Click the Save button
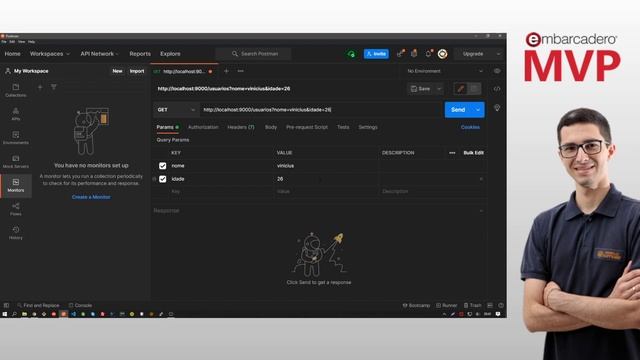Image resolution: width=640 pixels, height=360 pixels. click(x=421, y=89)
